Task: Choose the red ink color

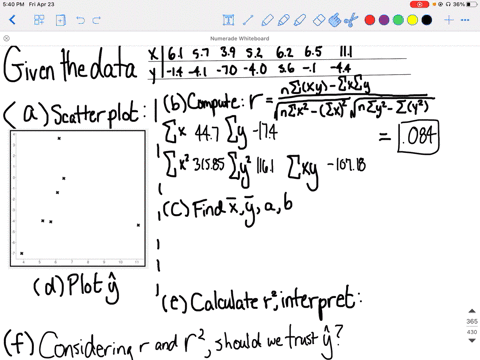Action: tap(370, 20)
